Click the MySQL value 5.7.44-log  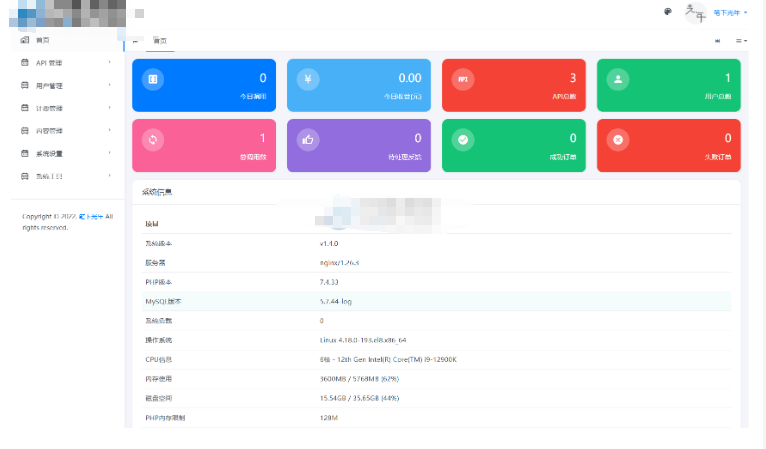336,301
